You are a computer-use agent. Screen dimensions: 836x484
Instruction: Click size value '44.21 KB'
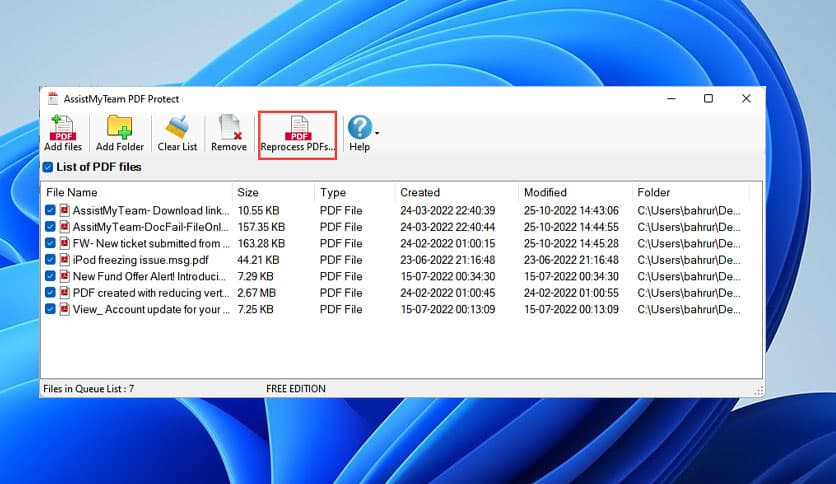(258, 260)
